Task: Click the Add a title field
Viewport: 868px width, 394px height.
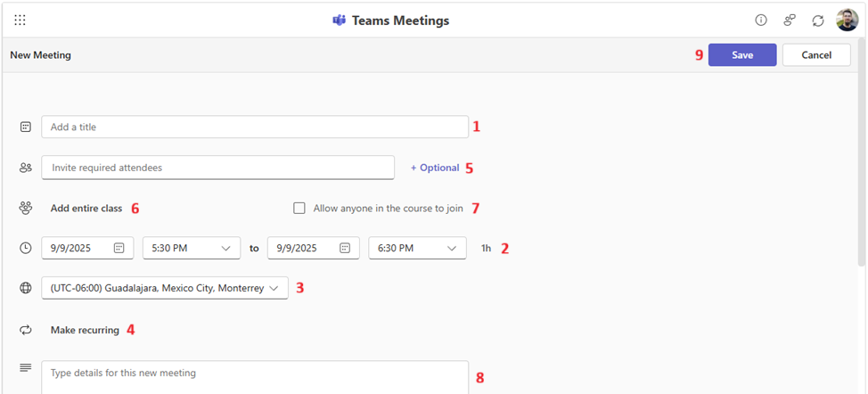Action: coord(254,127)
